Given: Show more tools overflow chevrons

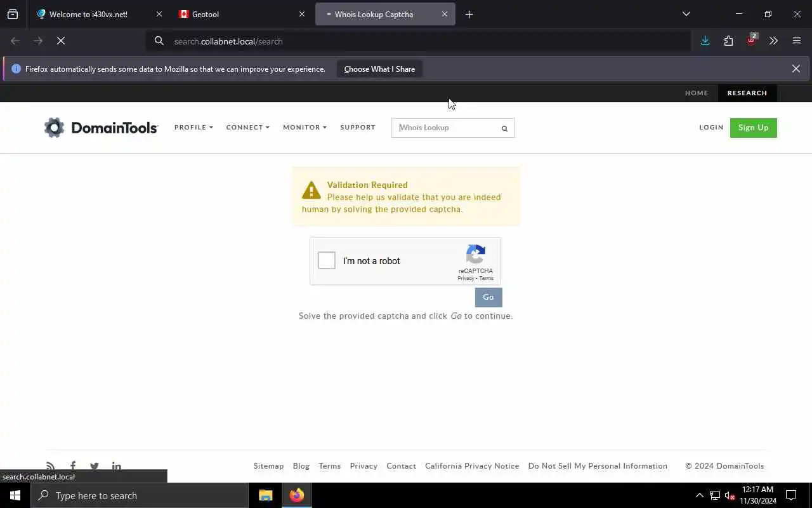Looking at the screenshot, I should pos(773,41).
